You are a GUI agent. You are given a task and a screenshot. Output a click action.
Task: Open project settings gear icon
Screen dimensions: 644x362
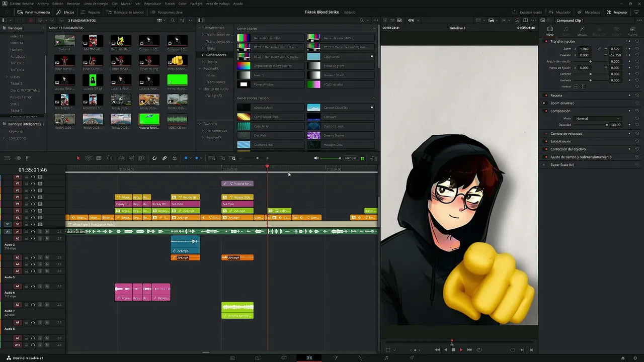click(635, 358)
